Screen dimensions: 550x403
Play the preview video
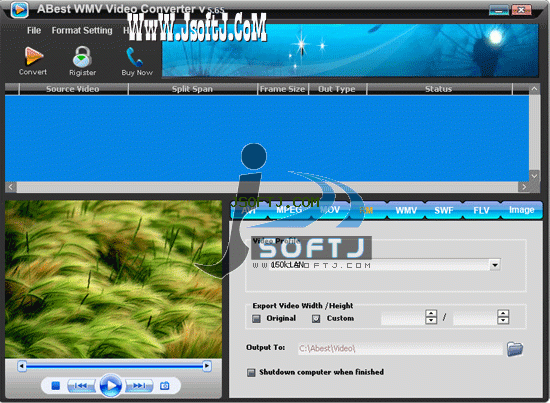click(x=111, y=385)
